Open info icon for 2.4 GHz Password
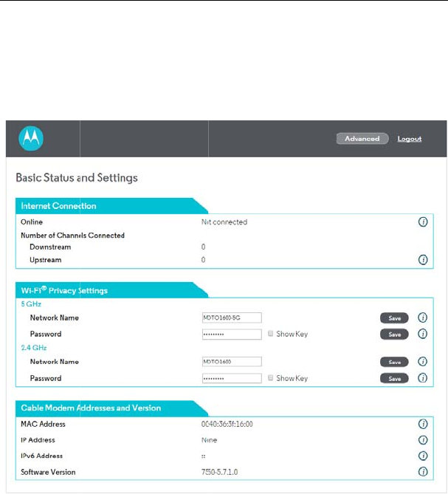 (422, 378)
